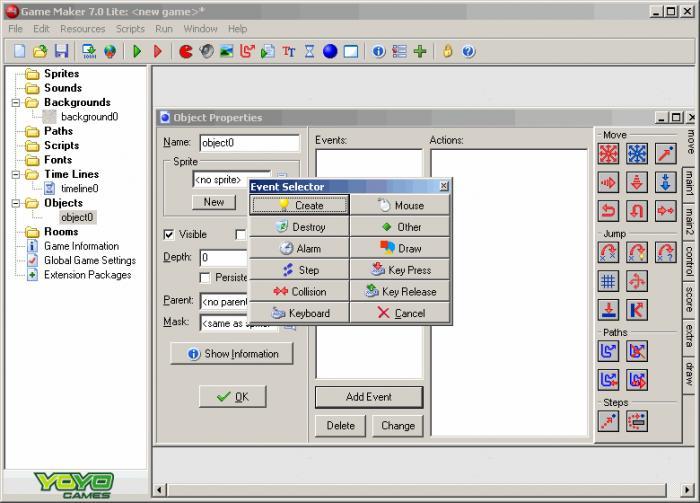Click the hourglass create time line icon
The image size is (700, 503).
pos(309,51)
